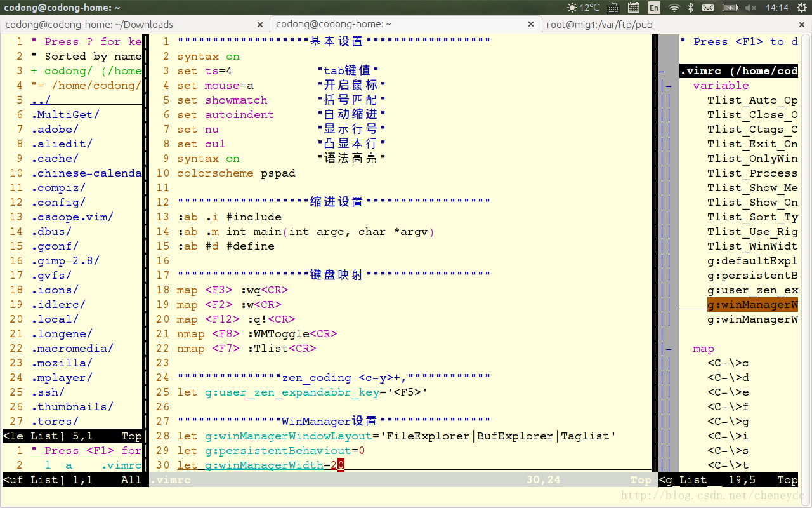
Task: Select the ../ parent directory entry
Action: point(41,100)
